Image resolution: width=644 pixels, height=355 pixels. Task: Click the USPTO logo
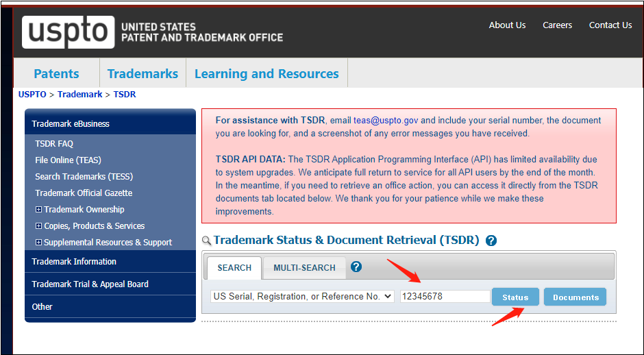[x=68, y=32]
